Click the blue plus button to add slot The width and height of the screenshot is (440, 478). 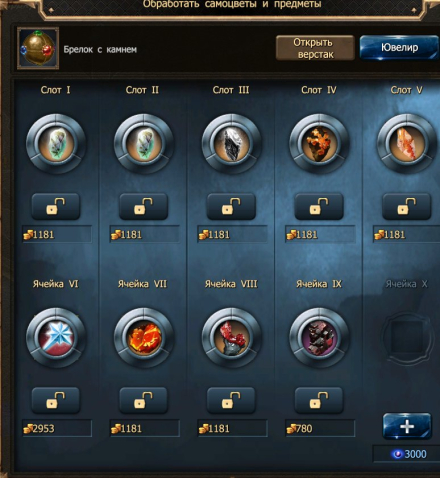[x=407, y=426]
